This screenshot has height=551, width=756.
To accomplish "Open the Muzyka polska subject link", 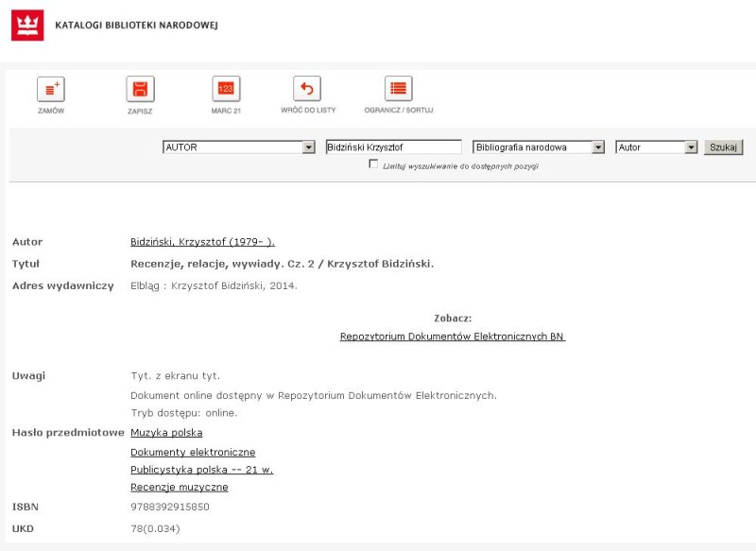I will [166, 433].
